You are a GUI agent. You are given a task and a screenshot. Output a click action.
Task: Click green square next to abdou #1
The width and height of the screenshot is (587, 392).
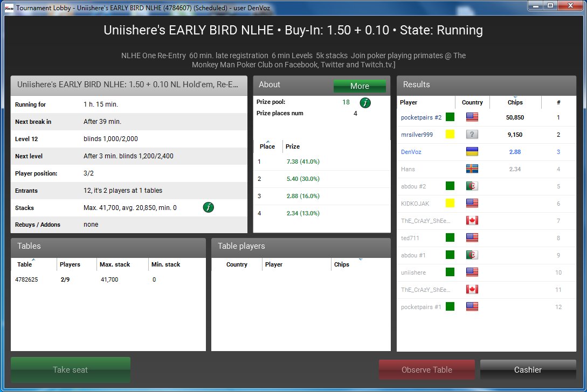click(450, 255)
